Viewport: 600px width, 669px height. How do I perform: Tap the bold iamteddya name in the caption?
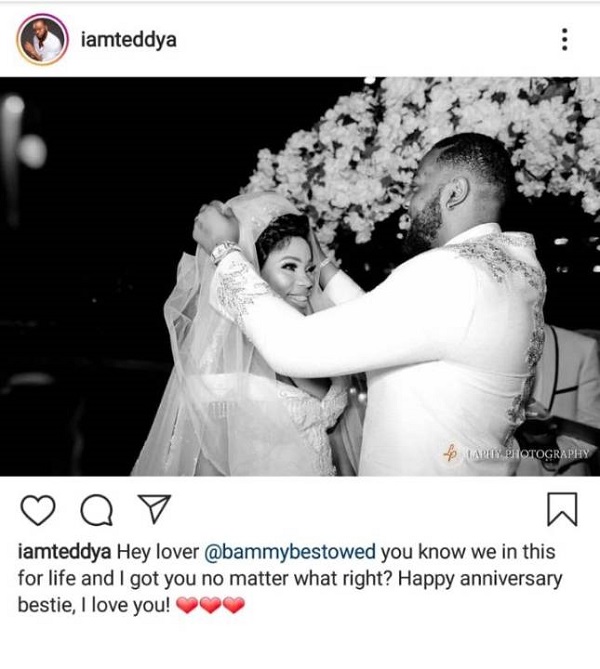tap(64, 552)
